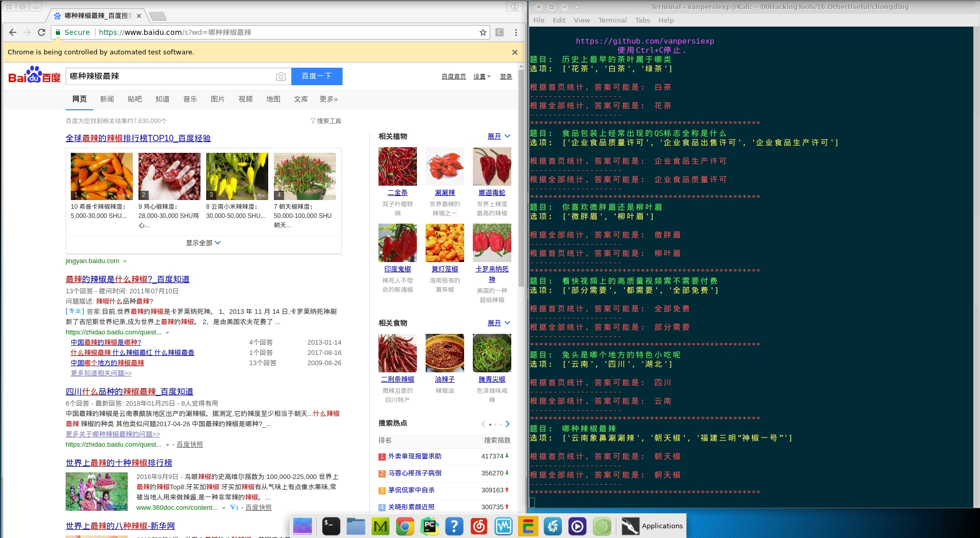Click the 百度一下 search button
The width and height of the screenshot is (980, 538).
(317, 76)
